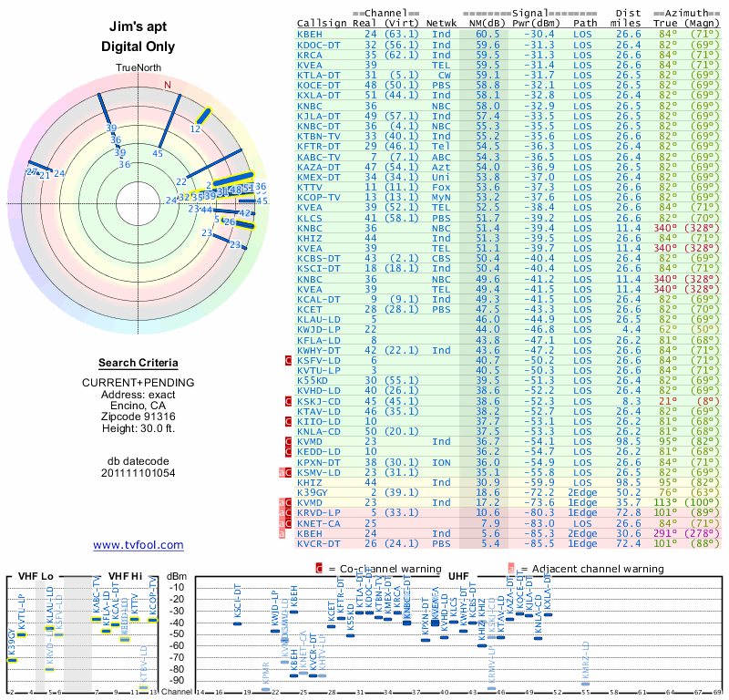The height and width of the screenshot is (700, 729).
Task: Click the 'Callsign' column header
Action: coord(322,24)
